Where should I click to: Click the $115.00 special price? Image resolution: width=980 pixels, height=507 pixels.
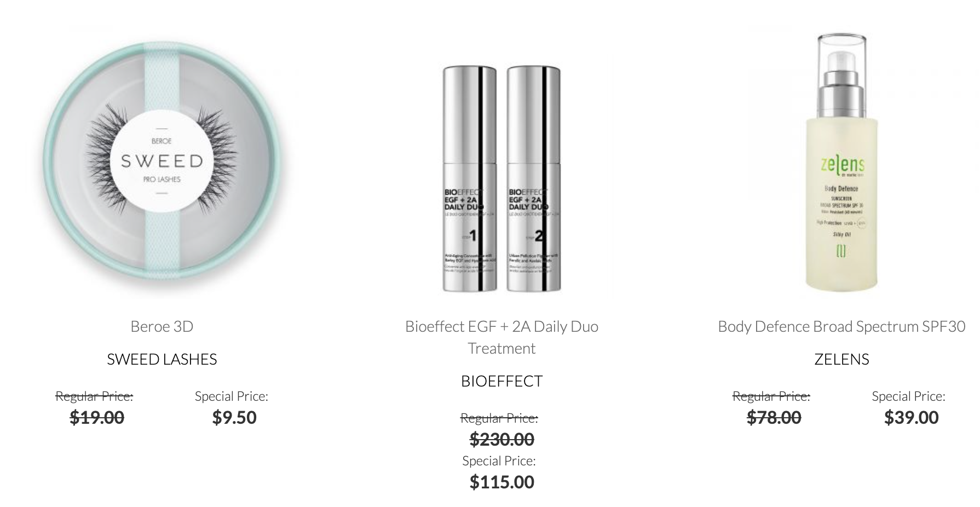click(501, 482)
